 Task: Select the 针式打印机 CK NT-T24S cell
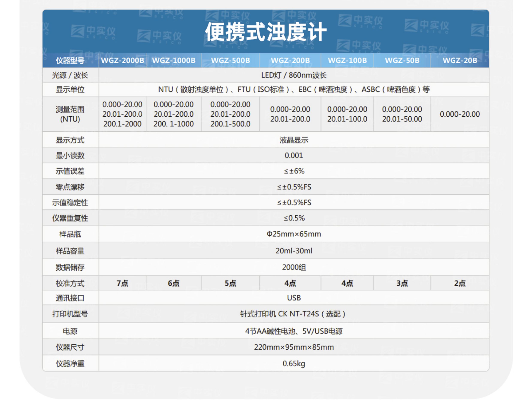point(294,314)
